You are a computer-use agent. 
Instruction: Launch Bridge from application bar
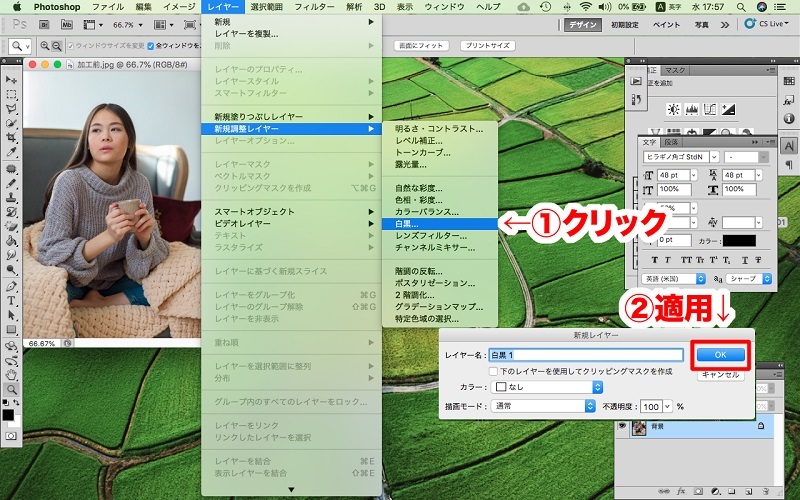[x=44, y=24]
